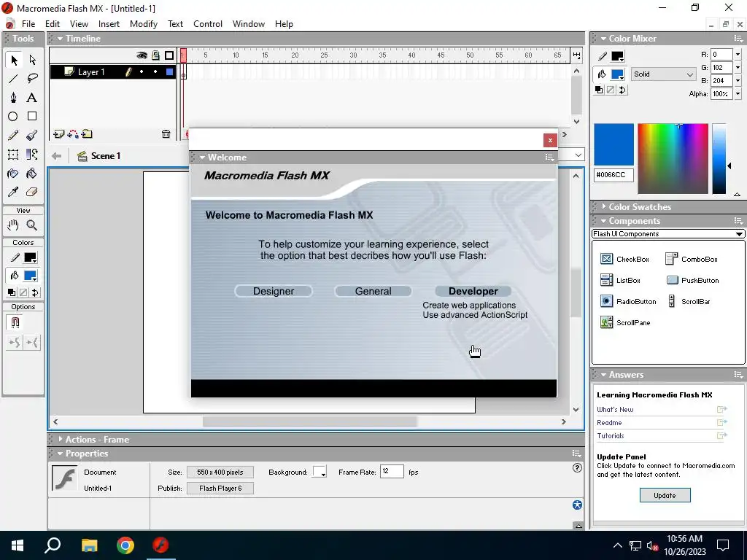This screenshot has width=747, height=560.
Task: Select the Paint Bucket tool
Action: click(x=32, y=174)
